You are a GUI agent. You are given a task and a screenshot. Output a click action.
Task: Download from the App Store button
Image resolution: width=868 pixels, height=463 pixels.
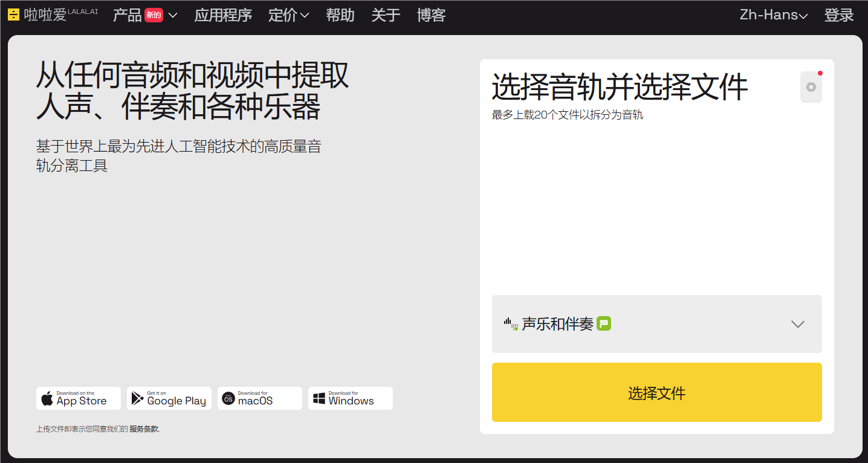point(79,398)
